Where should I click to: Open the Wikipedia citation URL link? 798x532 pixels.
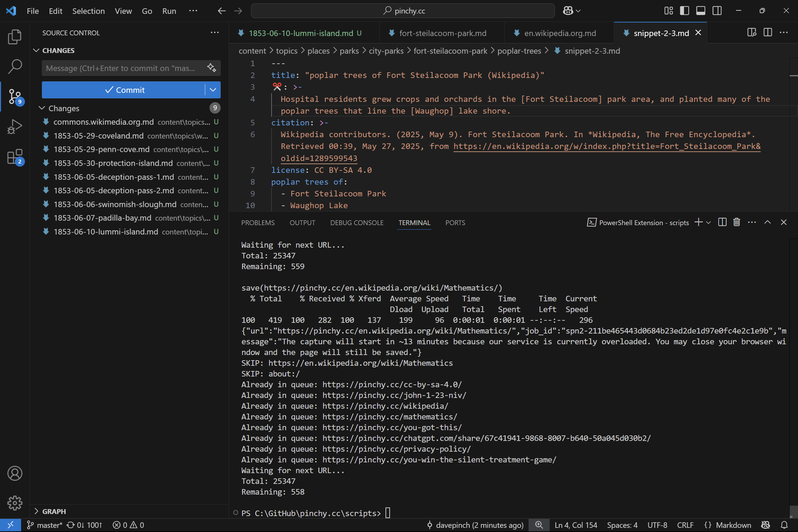[607, 147]
